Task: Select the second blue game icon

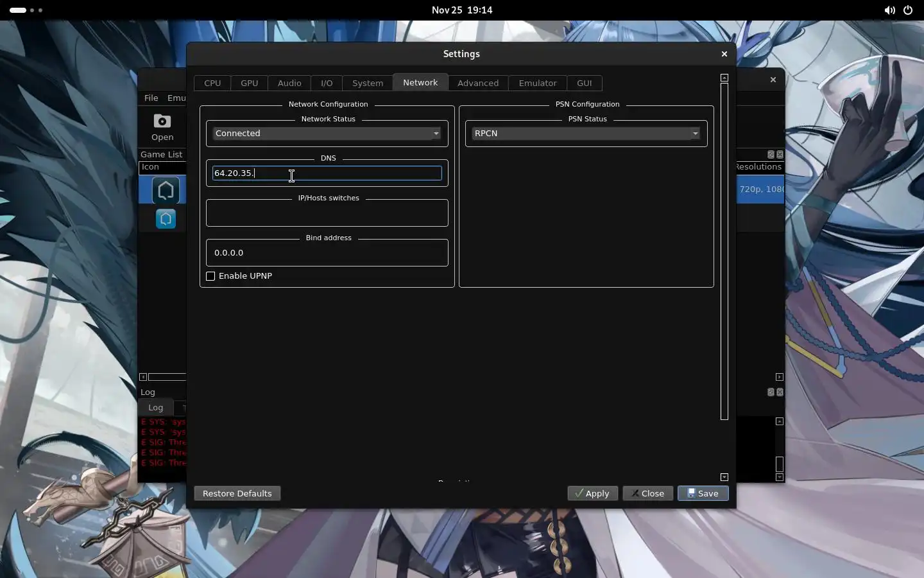Action: pyautogui.click(x=166, y=219)
